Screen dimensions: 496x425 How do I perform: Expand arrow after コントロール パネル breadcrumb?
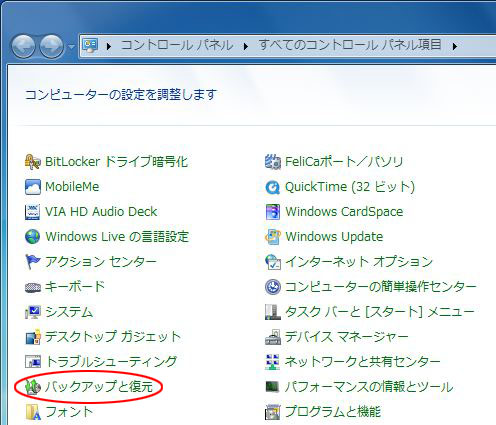click(246, 46)
